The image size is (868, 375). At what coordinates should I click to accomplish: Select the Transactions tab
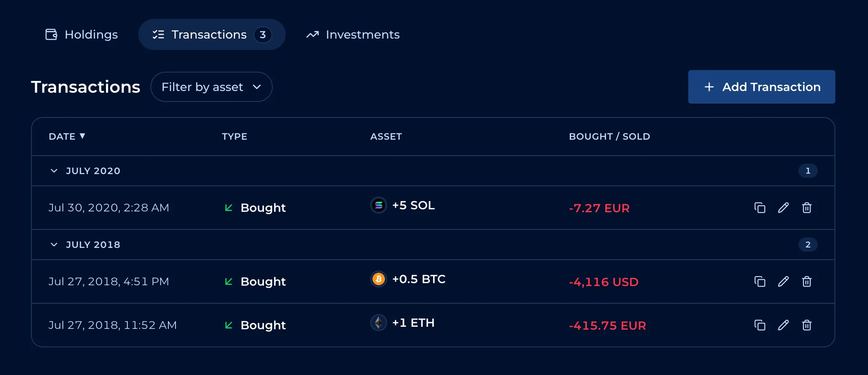(212, 34)
